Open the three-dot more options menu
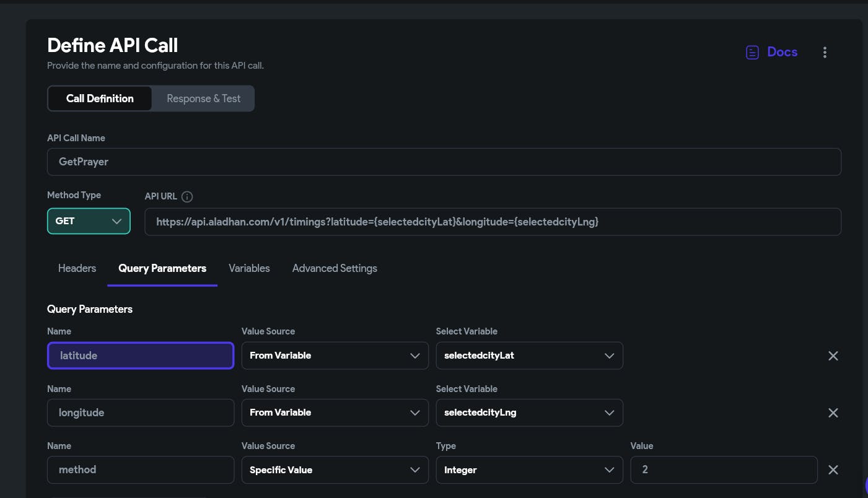This screenshot has height=498, width=868. tap(825, 53)
